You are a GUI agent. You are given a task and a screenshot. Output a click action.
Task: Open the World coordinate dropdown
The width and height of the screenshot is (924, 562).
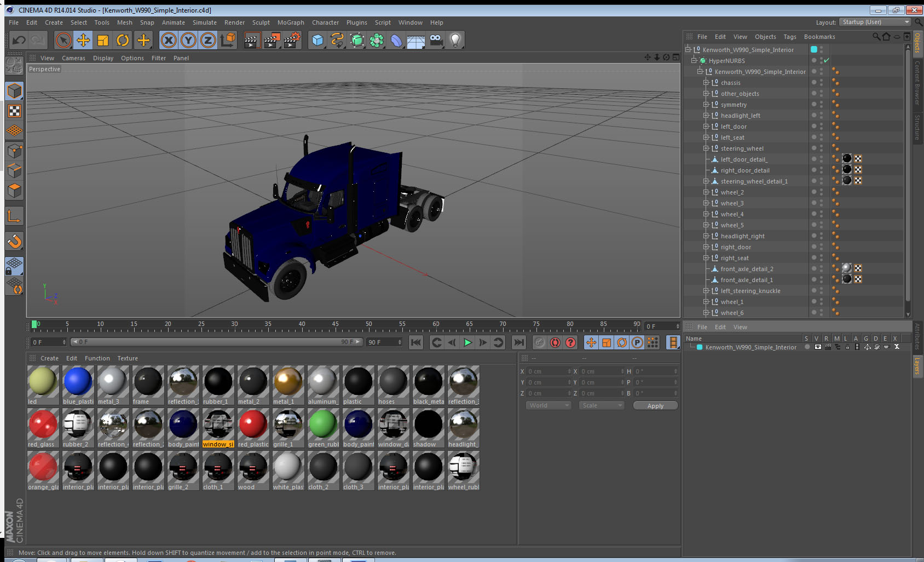(x=549, y=405)
